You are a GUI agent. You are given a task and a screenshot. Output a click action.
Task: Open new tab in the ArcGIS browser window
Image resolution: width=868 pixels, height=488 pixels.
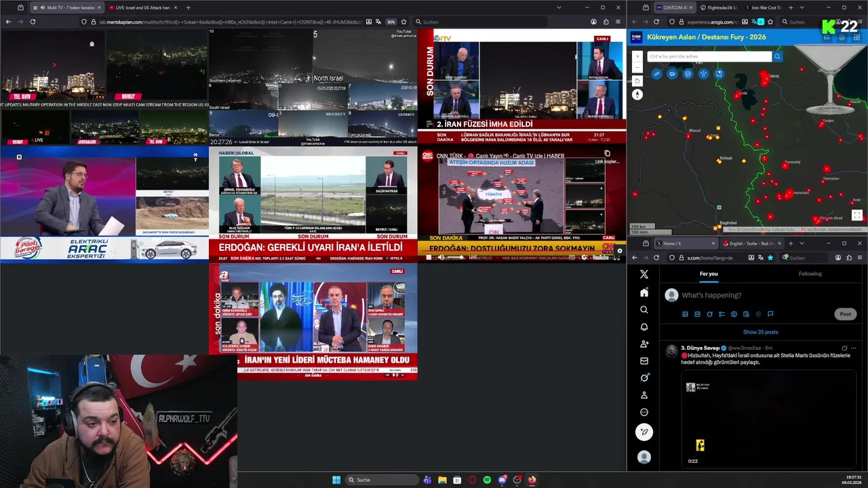[790, 7]
